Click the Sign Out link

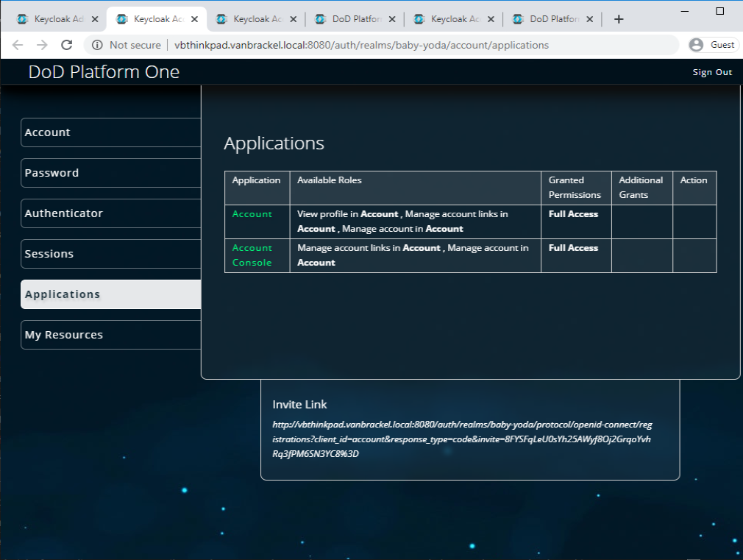coord(711,71)
